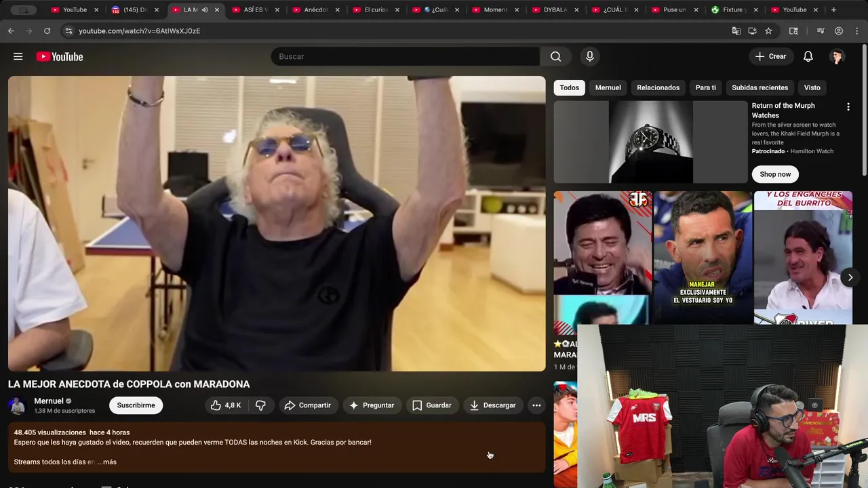The height and width of the screenshot is (488, 868).
Task: Click the search magnifier button
Action: point(555,56)
